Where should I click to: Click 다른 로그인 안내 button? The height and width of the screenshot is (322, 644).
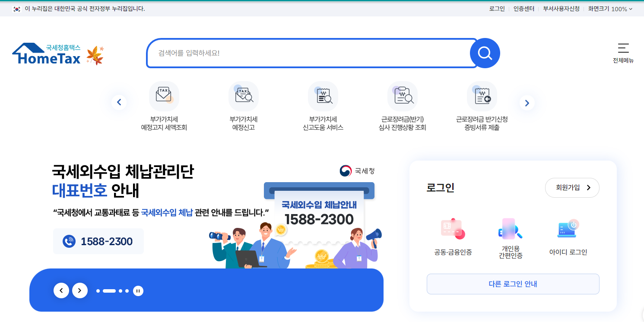click(x=513, y=284)
